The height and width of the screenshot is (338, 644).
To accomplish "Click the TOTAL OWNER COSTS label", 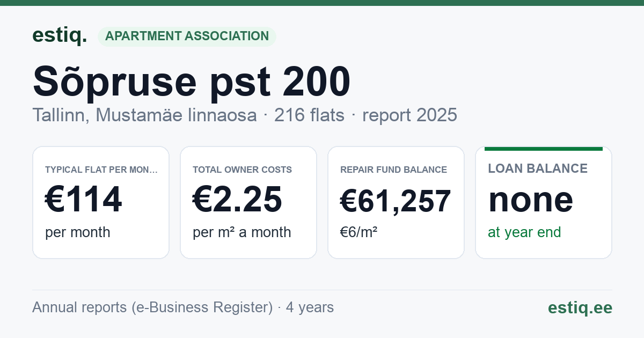I will 243,170.
